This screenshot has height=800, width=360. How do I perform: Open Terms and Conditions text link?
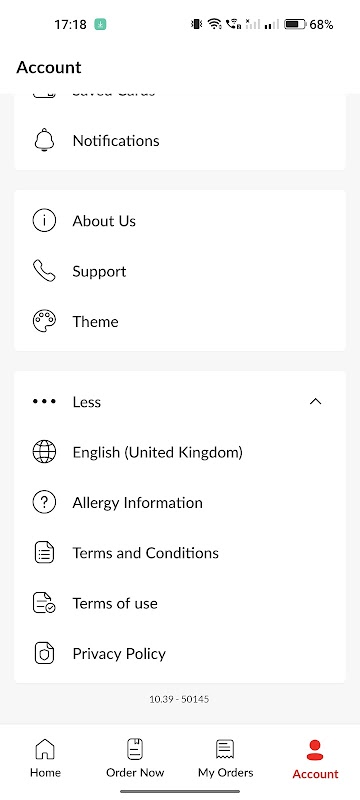click(x=145, y=553)
